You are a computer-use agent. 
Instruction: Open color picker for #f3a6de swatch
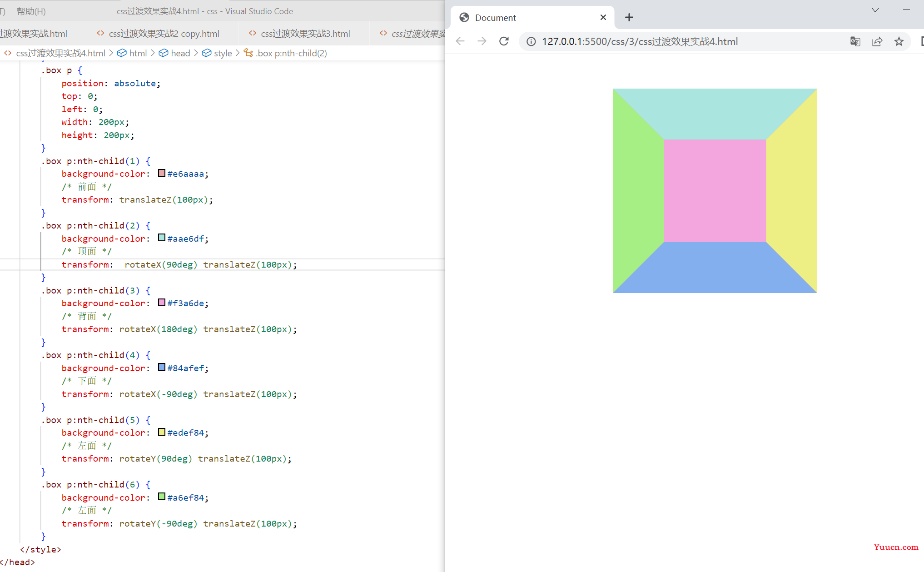click(x=162, y=303)
